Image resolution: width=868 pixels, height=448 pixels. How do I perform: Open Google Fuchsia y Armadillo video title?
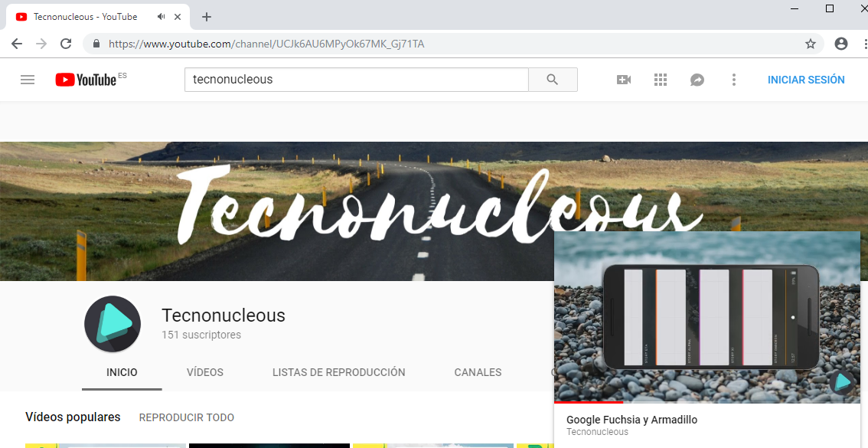[x=631, y=420]
